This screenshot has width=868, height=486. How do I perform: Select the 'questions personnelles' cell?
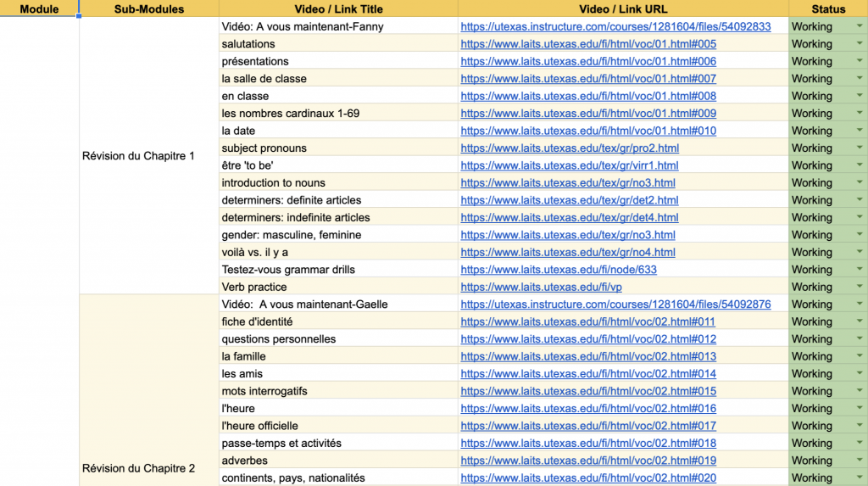pyautogui.click(x=338, y=339)
